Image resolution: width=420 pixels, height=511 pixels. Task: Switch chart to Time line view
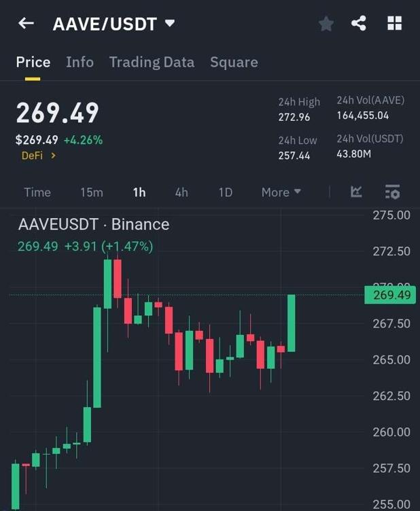point(37,192)
